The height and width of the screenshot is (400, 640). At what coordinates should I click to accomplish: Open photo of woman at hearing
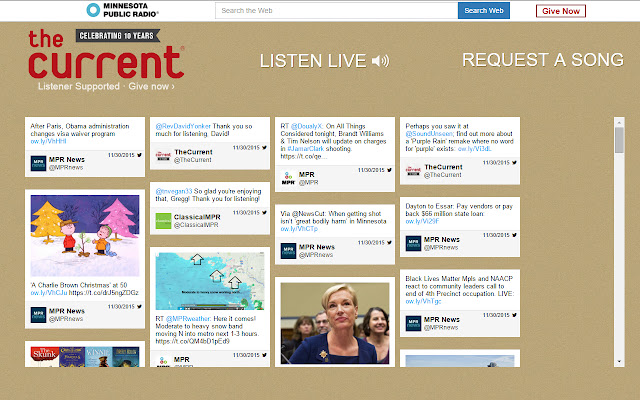pyautogui.click(x=335, y=323)
